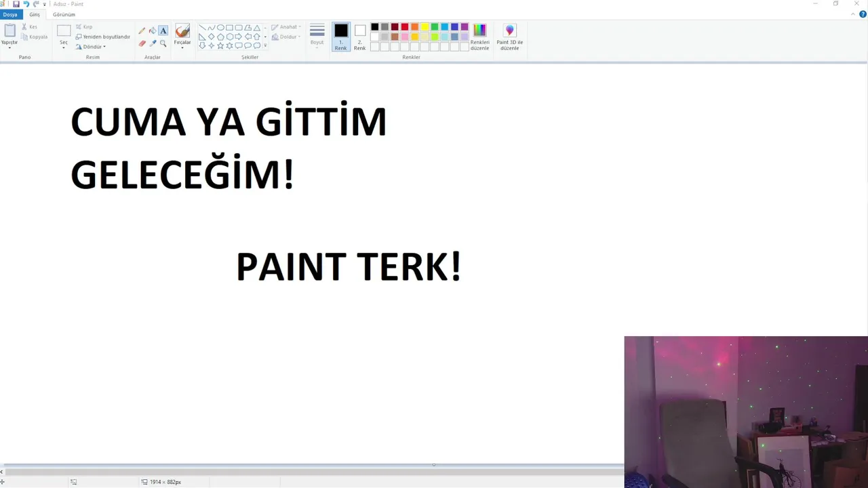Choose the Curve shape
Viewport: 868px width, 488px height.
(211, 28)
